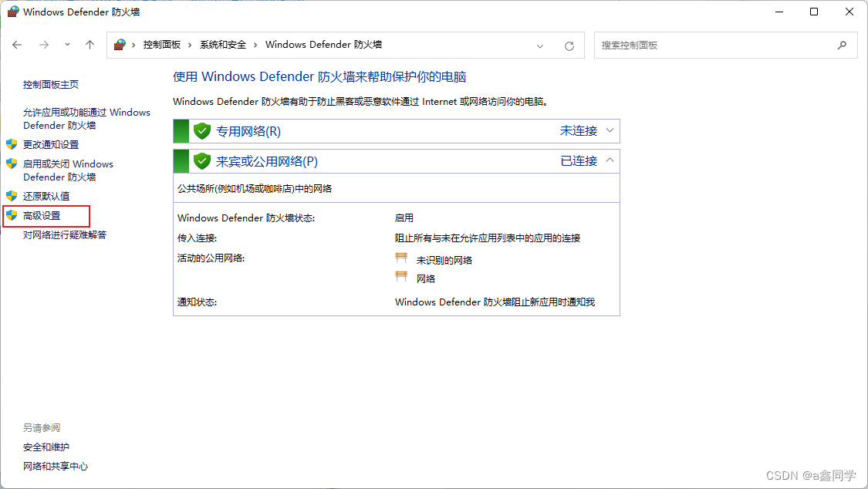Screen dimensions: 868x489
Task: Click 公共场所(例如机场或咖啡店)中的网络 description
Action: (x=255, y=189)
